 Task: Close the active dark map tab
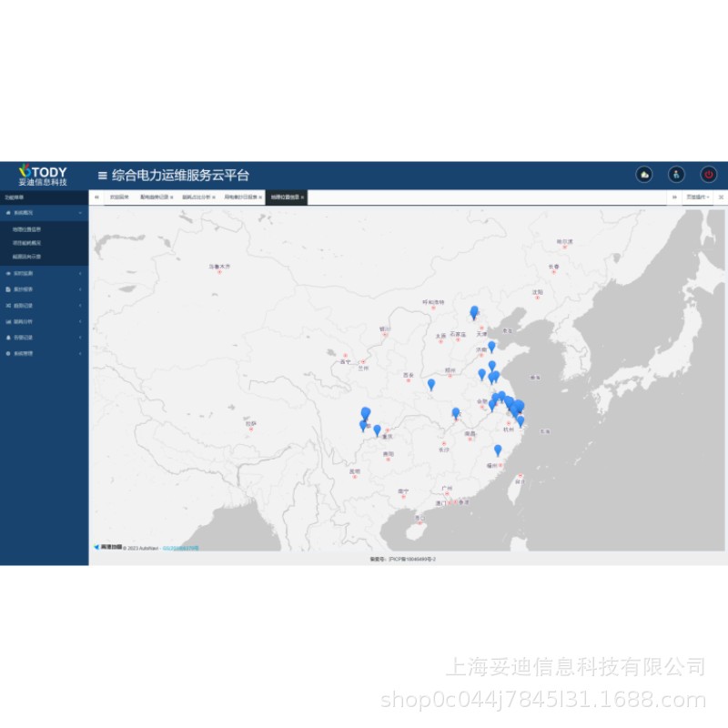[302, 197]
